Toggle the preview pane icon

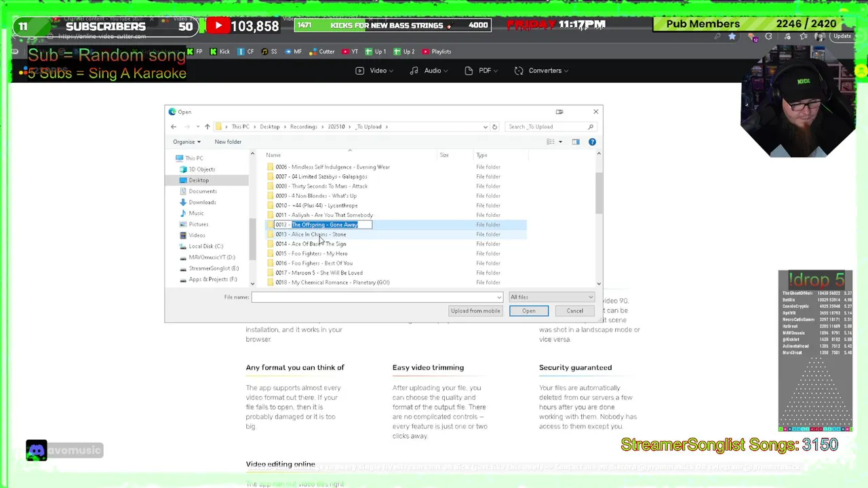[576, 142]
